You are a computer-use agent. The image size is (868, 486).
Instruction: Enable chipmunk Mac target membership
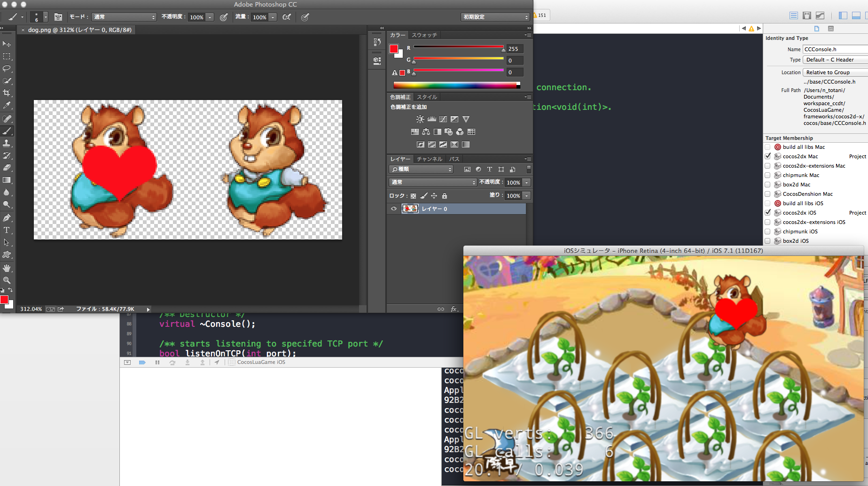click(768, 175)
